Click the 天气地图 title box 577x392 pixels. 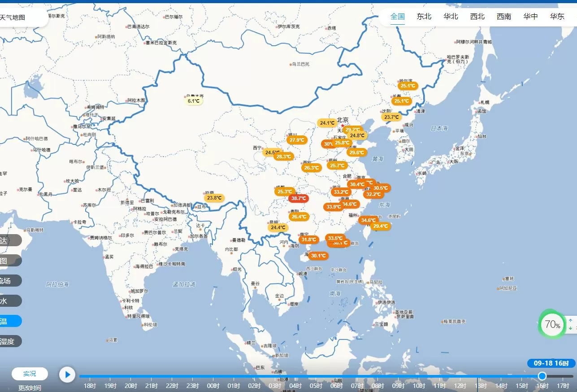point(18,18)
